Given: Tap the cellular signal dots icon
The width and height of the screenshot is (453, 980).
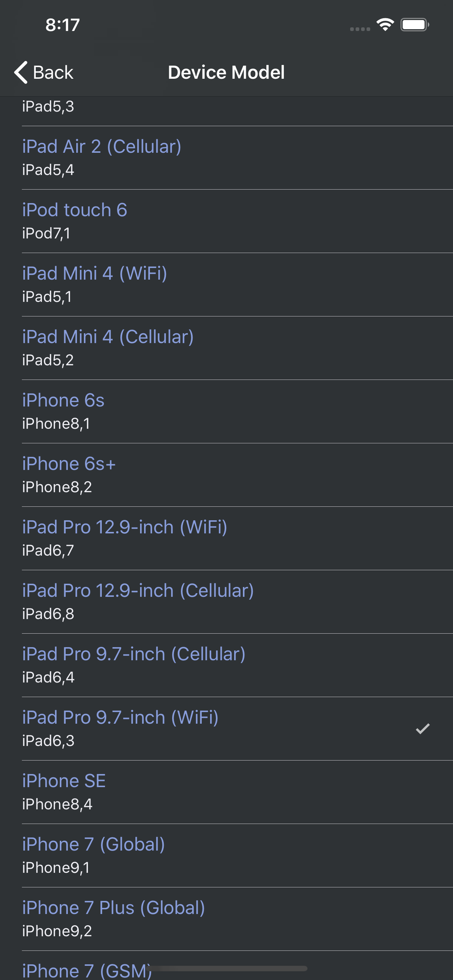Looking at the screenshot, I should [x=360, y=29].
